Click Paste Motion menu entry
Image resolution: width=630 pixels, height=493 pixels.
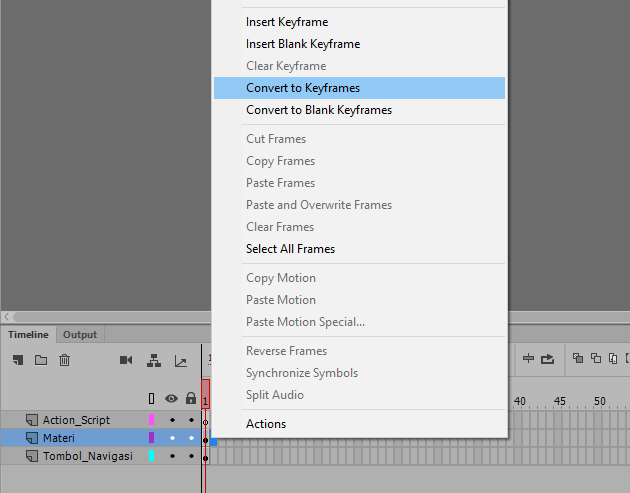pos(359,300)
